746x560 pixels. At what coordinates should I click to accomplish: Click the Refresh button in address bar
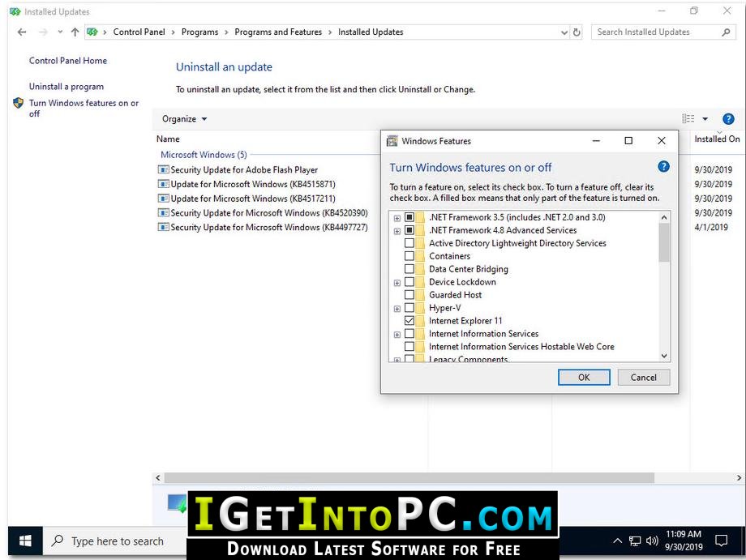pos(577,32)
